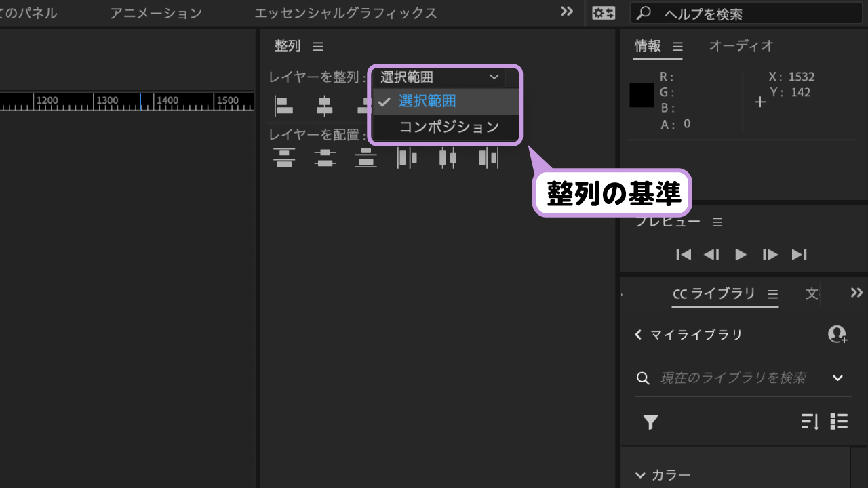
Task: Select コンポジション from the alignment dropdown
Action: tap(446, 127)
